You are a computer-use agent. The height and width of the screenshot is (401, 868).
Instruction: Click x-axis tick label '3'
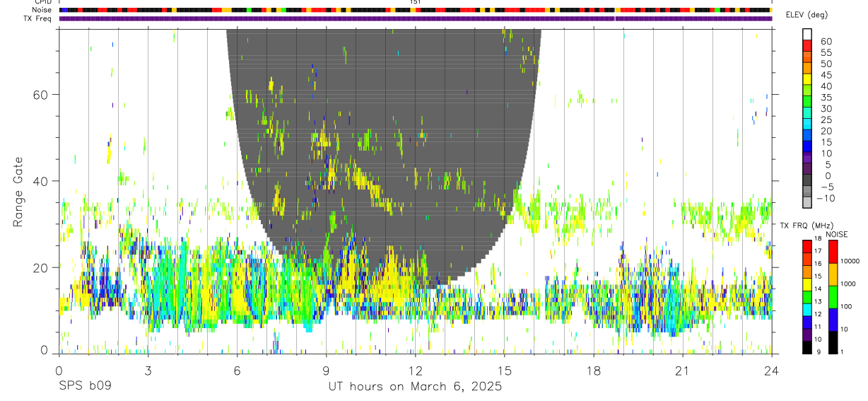(x=148, y=370)
